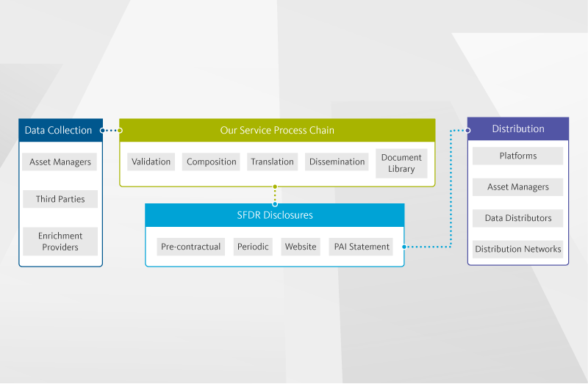This screenshot has width=588, height=384.
Task: Select the Pre-contractual disclosure
Action: click(191, 247)
